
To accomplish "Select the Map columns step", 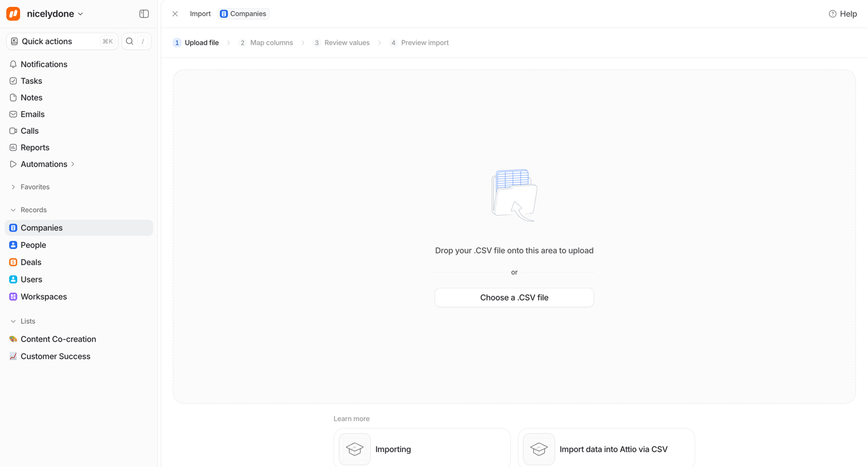I will (x=266, y=42).
